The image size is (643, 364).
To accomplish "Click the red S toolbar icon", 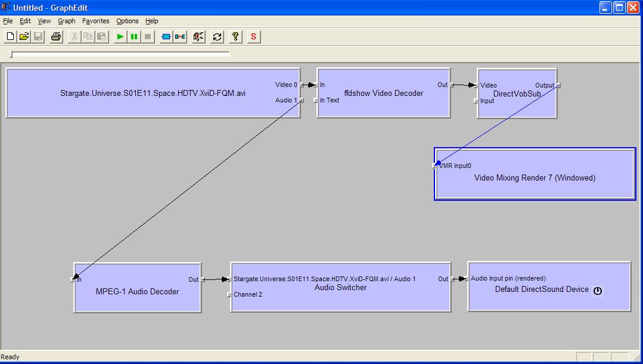I will point(254,36).
